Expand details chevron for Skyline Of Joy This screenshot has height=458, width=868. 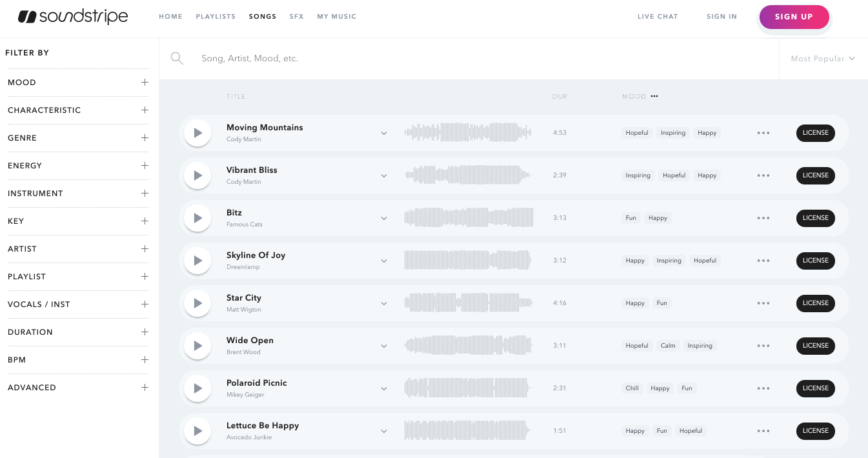pyautogui.click(x=384, y=261)
